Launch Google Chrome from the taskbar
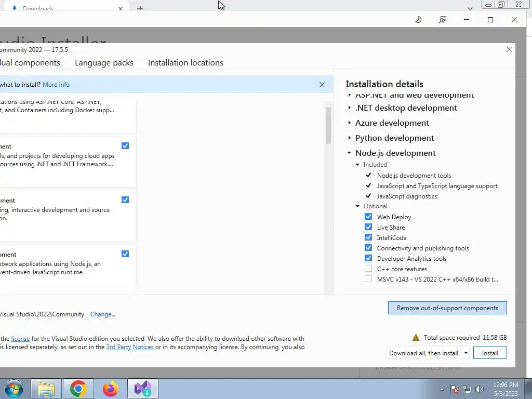The width and height of the screenshot is (532, 399). coord(78,389)
